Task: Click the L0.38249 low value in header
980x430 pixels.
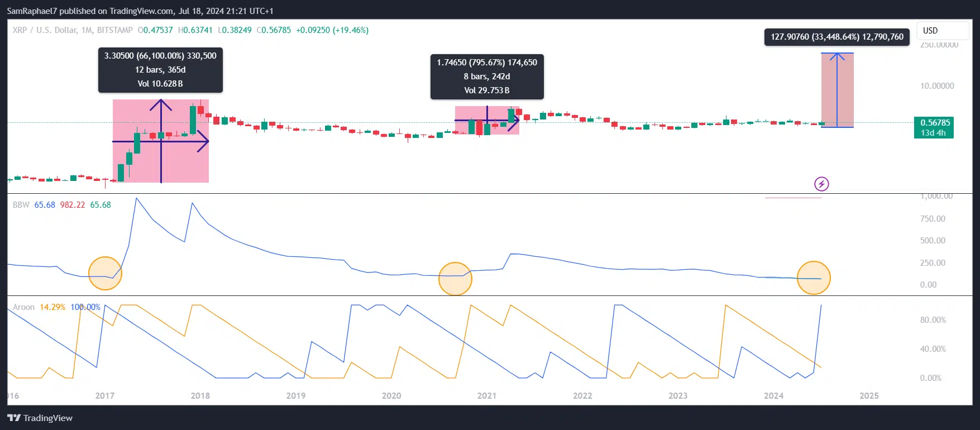Action: click(235, 30)
